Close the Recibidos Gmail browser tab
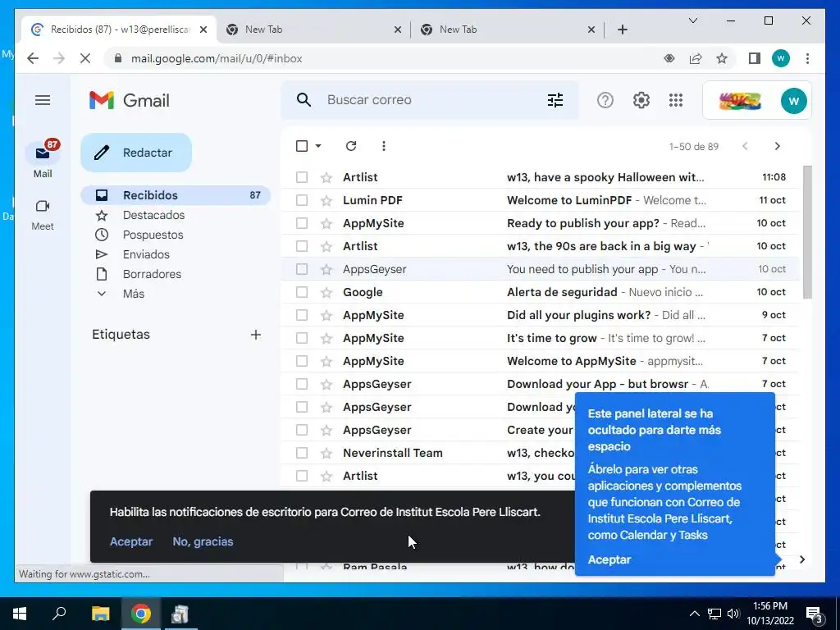The height and width of the screenshot is (630, 840). pyautogui.click(x=203, y=30)
